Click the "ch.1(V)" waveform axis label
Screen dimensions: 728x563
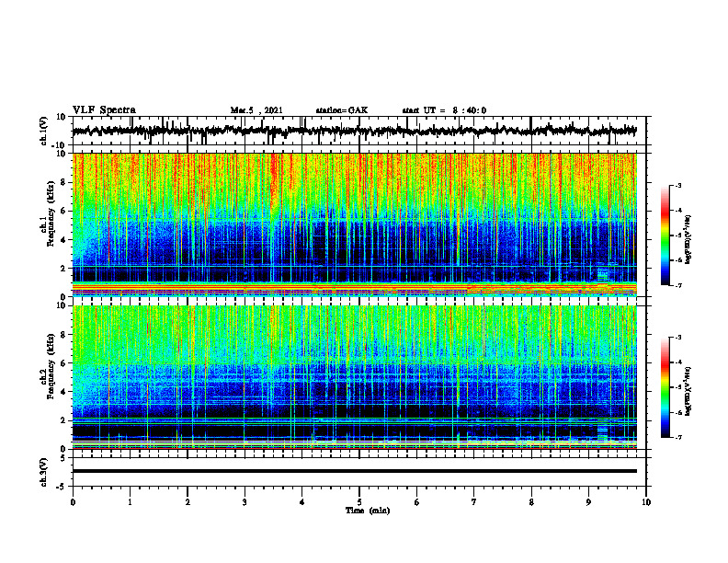tap(44, 131)
